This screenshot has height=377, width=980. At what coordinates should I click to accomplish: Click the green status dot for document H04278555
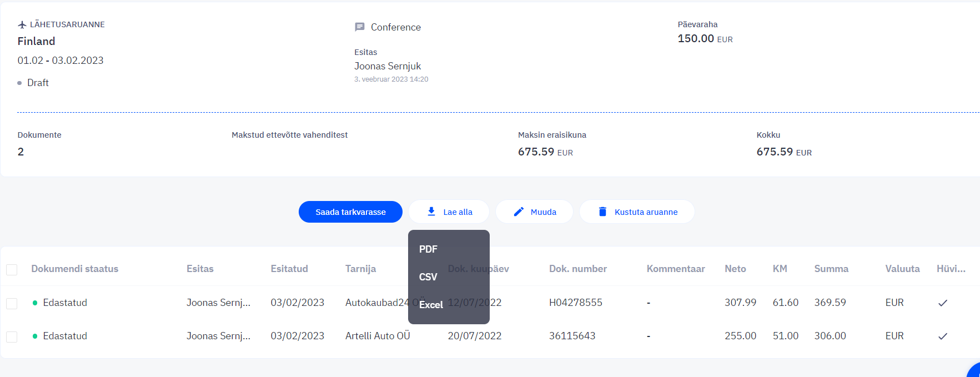(x=35, y=303)
